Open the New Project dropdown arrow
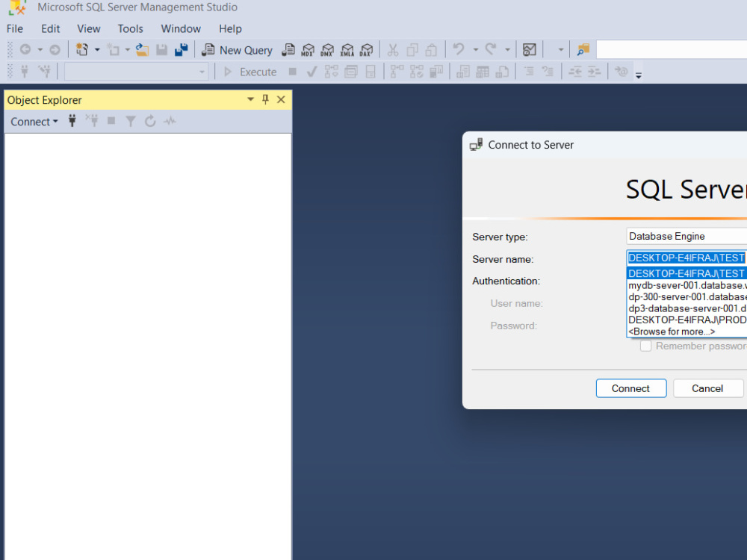The image size is (747, 560). coord(97,49)
